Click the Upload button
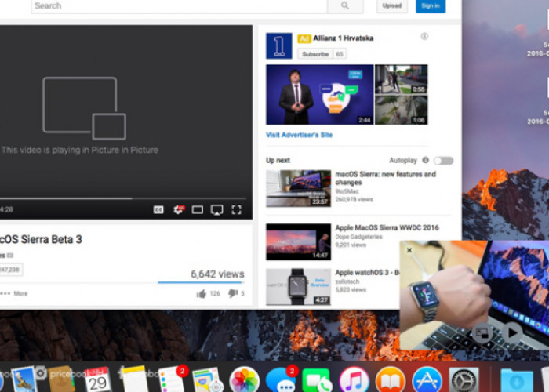The height and width of the screenshot is (392, 549). (392, 5)
